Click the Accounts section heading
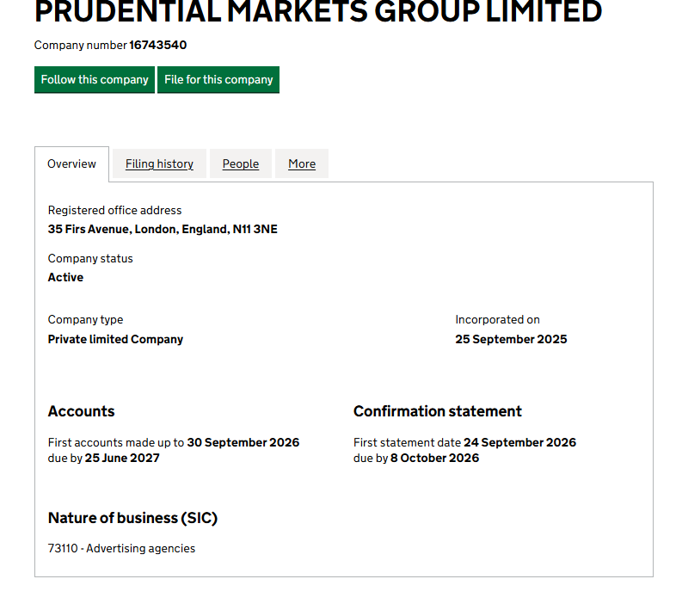This screenshot has width=682, height=616. pos(81,411)
